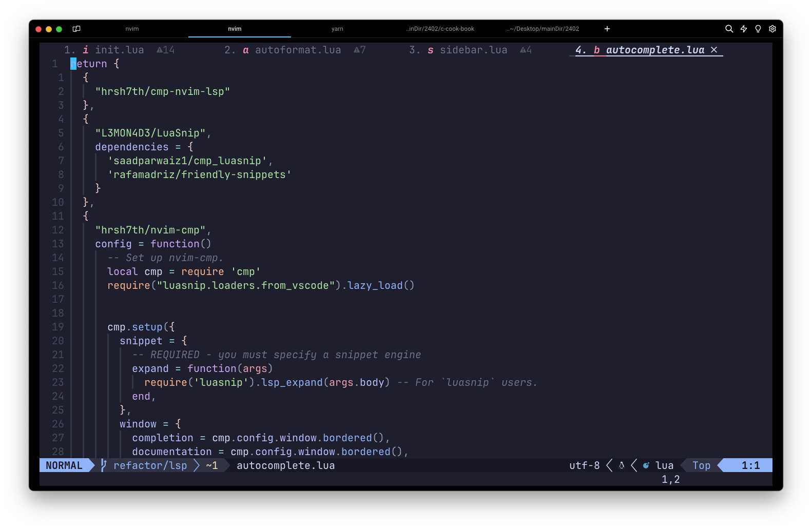Screen dimensions: 812x529
Task: Open the search magnifier in the title bar
Action: point(729,29)
